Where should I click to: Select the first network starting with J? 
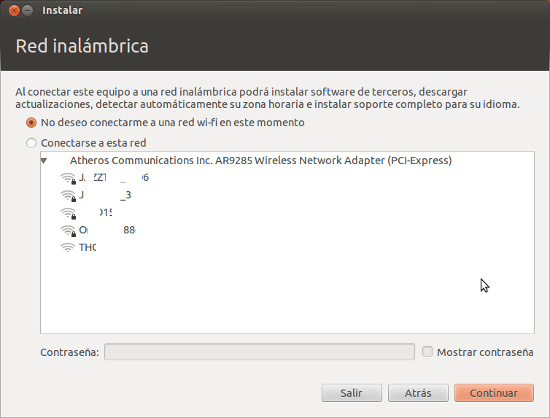coord(114,177)
